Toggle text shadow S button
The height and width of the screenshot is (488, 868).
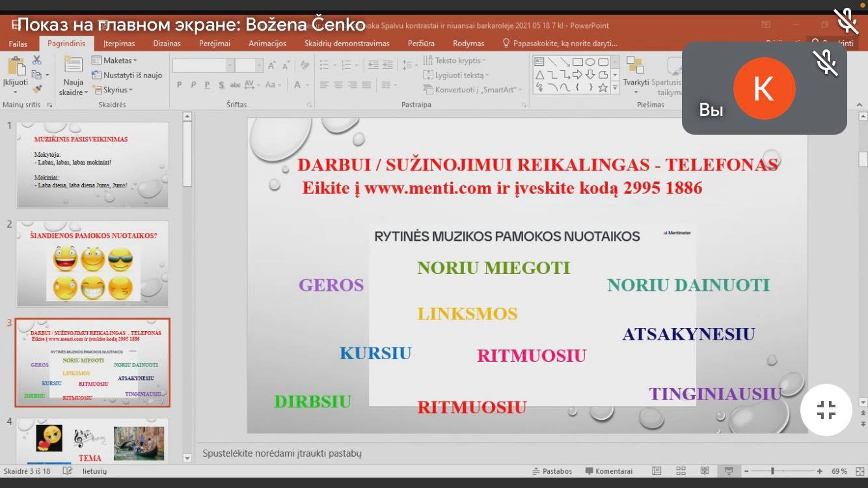coord(221,85)
